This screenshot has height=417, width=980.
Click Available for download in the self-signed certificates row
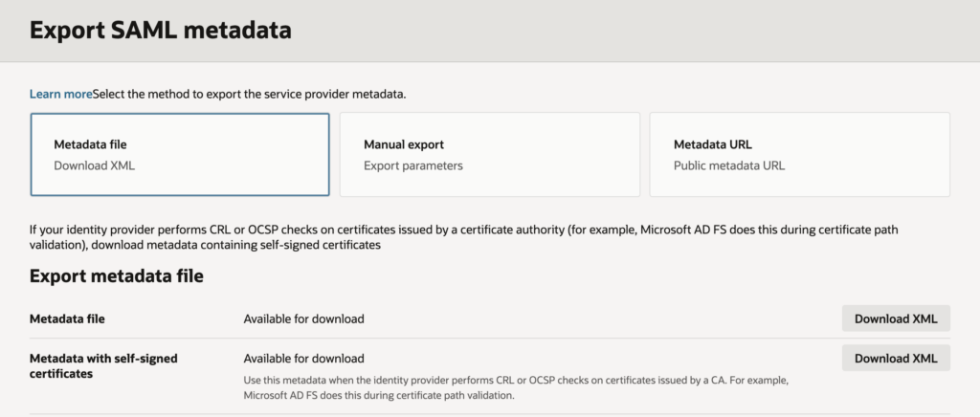[x=303, y=359]
